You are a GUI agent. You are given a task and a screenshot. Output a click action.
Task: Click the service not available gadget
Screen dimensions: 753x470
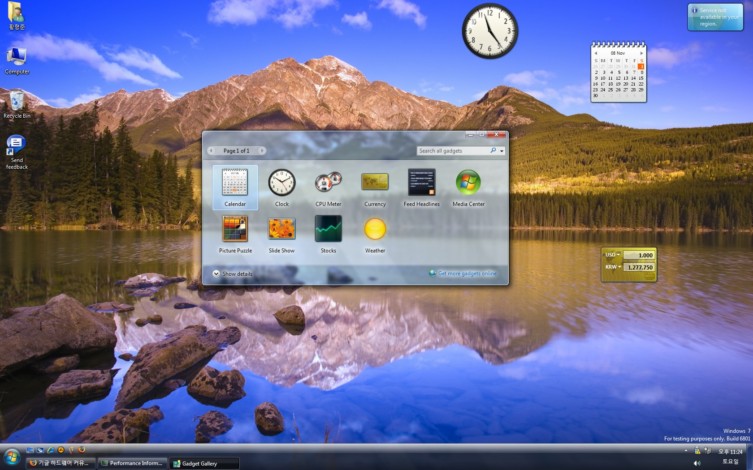[715, 17]
